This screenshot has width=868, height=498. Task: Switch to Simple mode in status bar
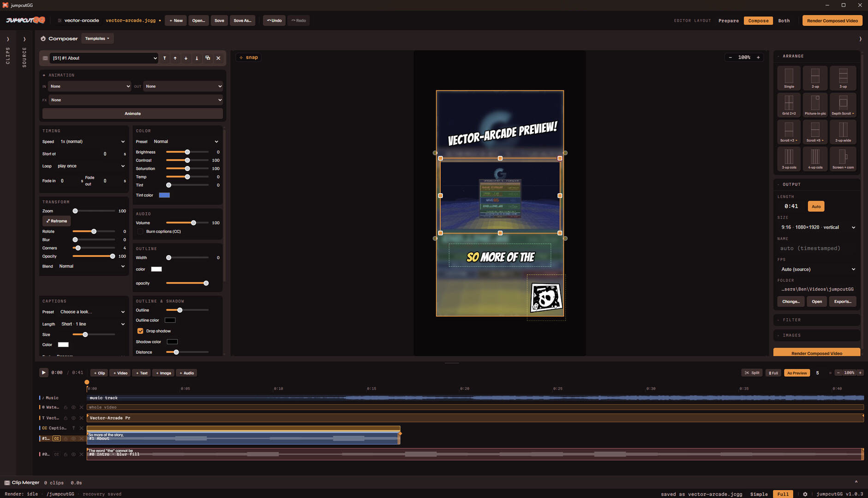click(759, 494)
